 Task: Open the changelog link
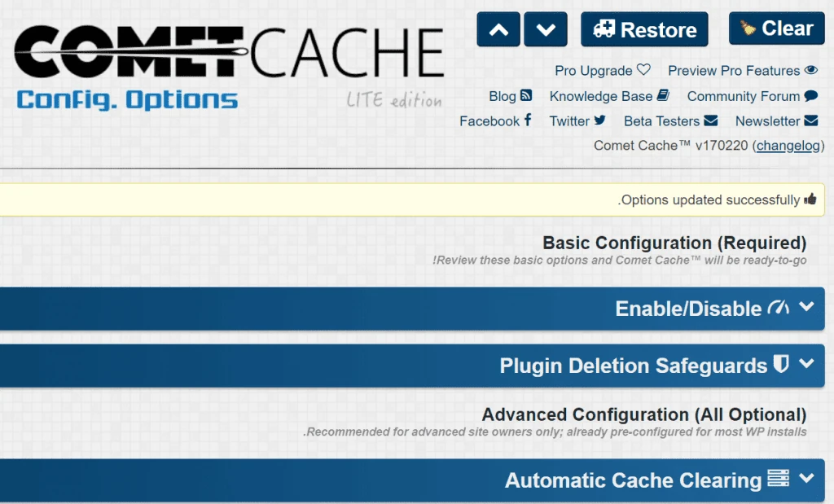[x=788, y=146]
